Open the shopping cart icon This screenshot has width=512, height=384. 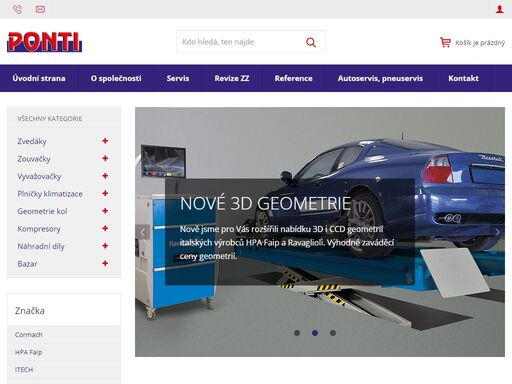[445, 42]
